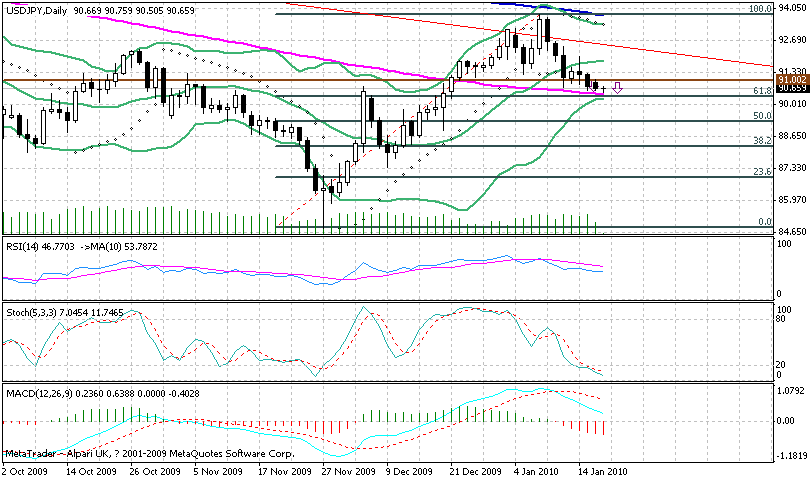Image resolution: width=811 pixels, height=479 pixels.
Task: Click the 80 level on Stochastic axis
Action: (x=781, y=319)
